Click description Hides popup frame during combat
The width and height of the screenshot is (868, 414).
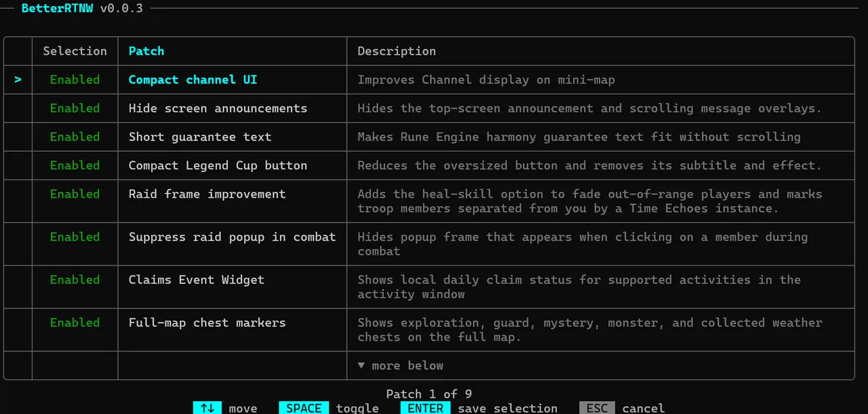(583, 244)
